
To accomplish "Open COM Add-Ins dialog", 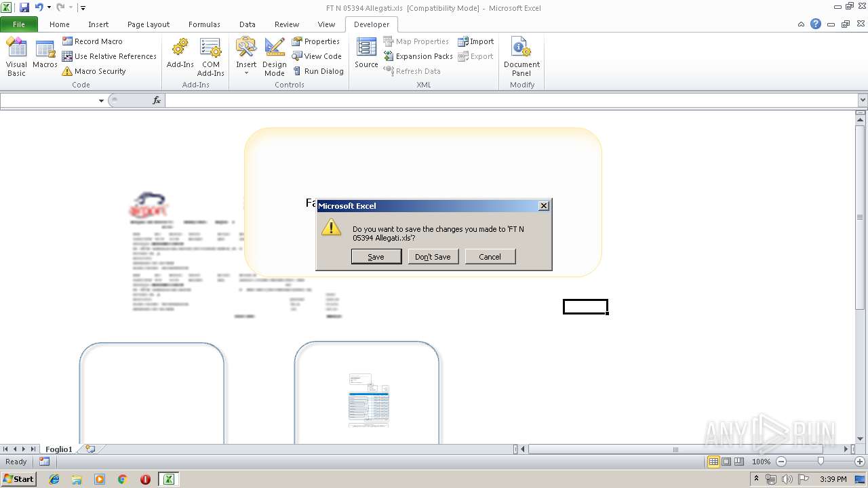I will pyautogui.click(x=210, y=57).
